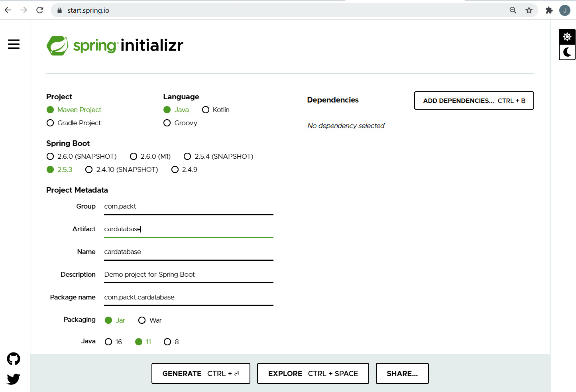
Task: Switch to the dark theme moon icon
Action: pos(567,52)
